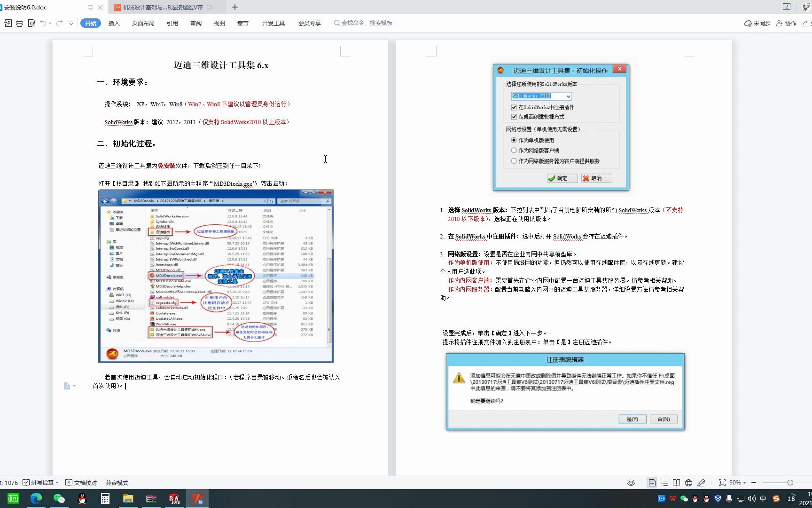Toggle eye protection mode icon
Screen dimensions: 812x508
pyautogui.click(x=631, y=483)
